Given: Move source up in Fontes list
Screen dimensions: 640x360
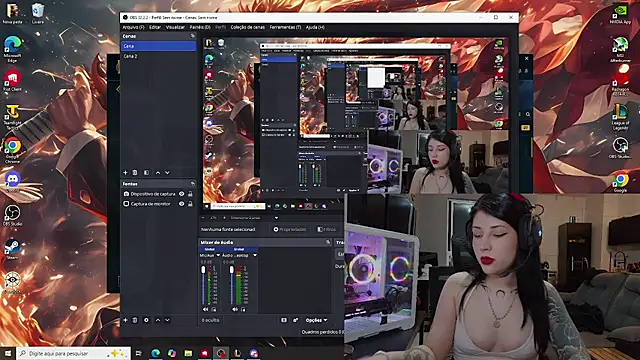Looking at the screenshot, I should (158, 320).
